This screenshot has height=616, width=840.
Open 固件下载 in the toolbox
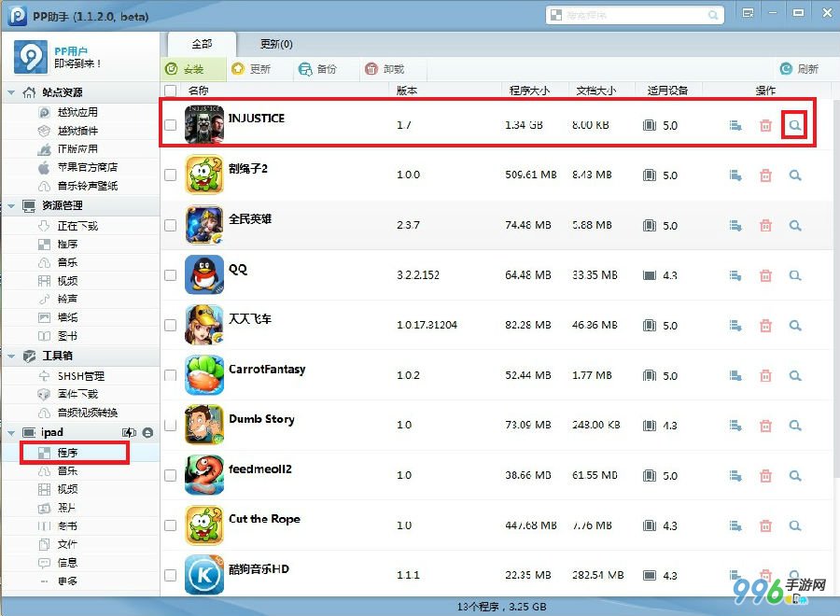point(77,394)
